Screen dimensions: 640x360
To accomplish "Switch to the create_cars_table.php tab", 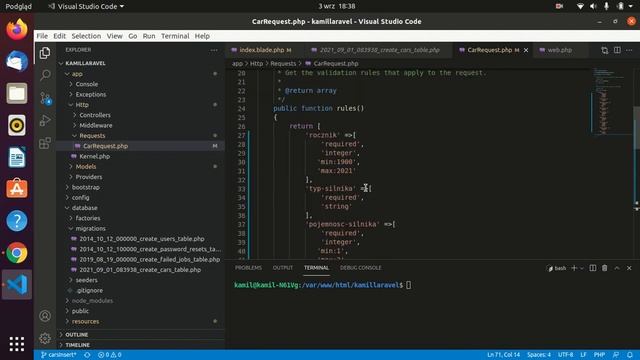I will coord(379,50).
